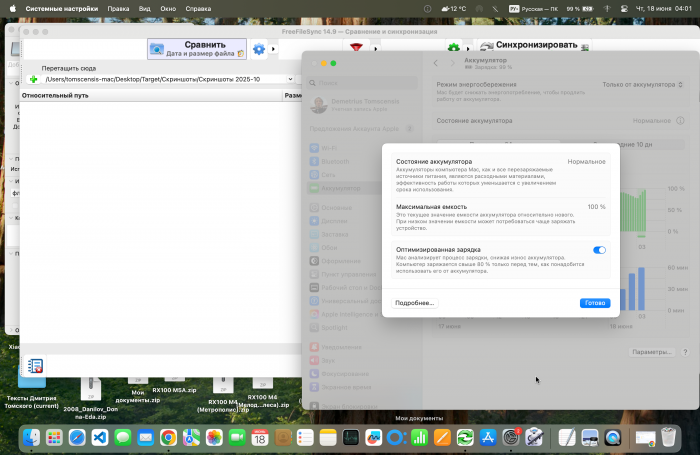Expand the folder path dropdown arrow
Screen dimensions: 700x455
pyautogui.click(x=290, y=79)
